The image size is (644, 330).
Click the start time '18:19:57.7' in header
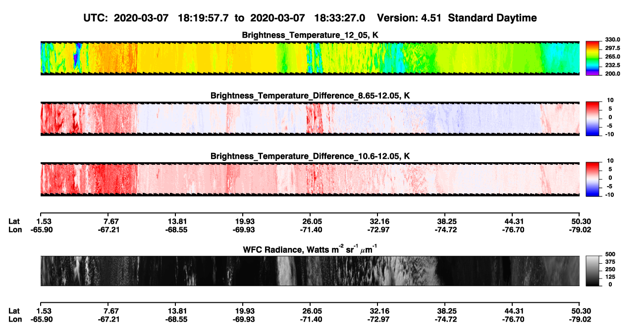click(x=204, y=18)
